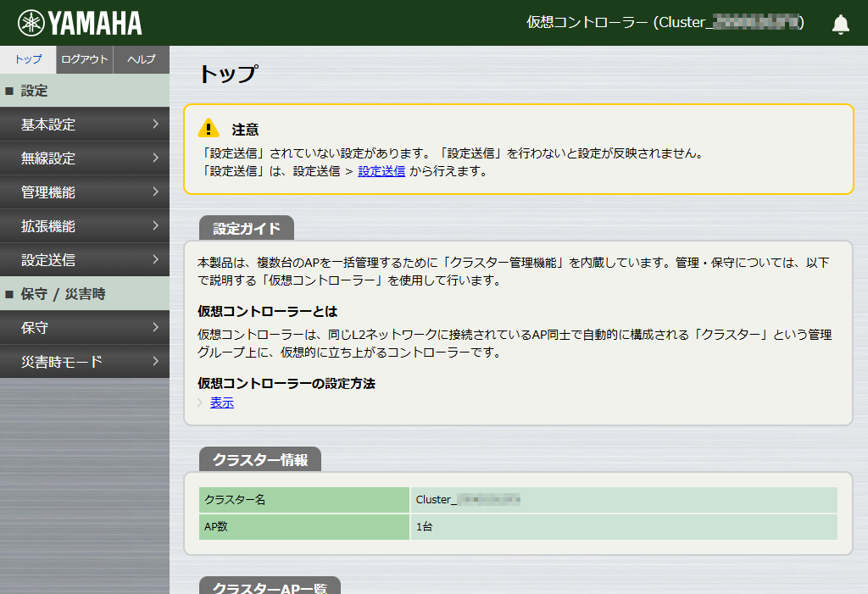Switch to the トップ tab

point(28,59)
